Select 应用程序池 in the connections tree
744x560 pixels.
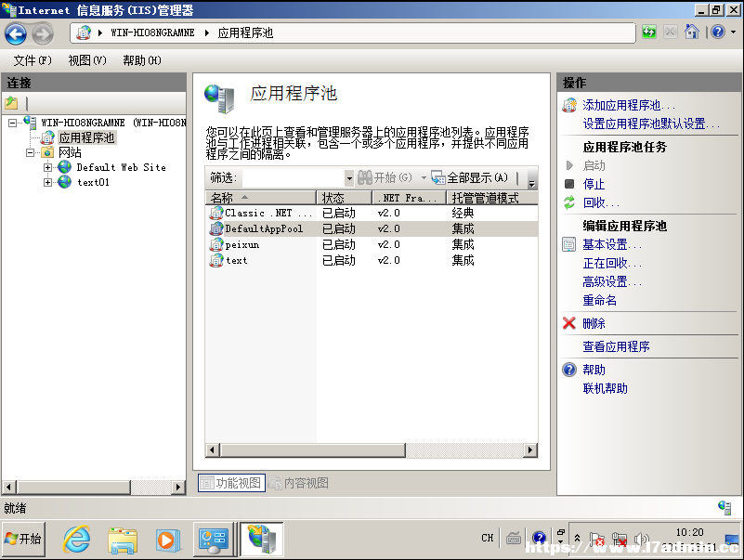[x=86, y=137]
